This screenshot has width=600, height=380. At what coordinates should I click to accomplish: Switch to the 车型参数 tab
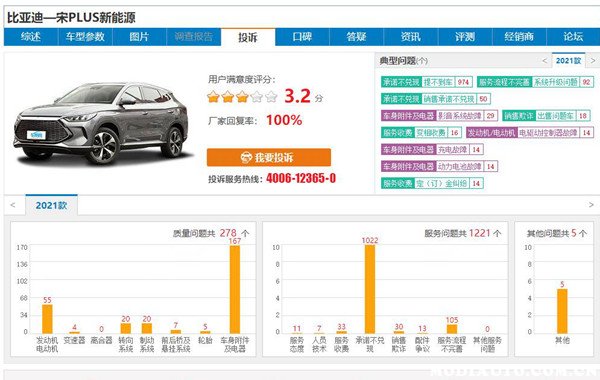pyautogui.click(x=85, y=37)
